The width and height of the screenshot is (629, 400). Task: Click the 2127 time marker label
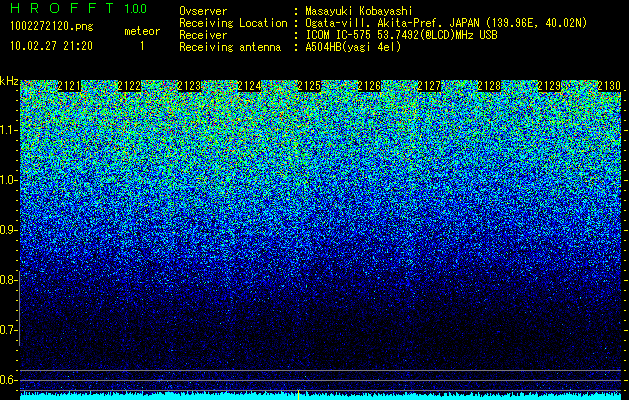click(429, 86)
